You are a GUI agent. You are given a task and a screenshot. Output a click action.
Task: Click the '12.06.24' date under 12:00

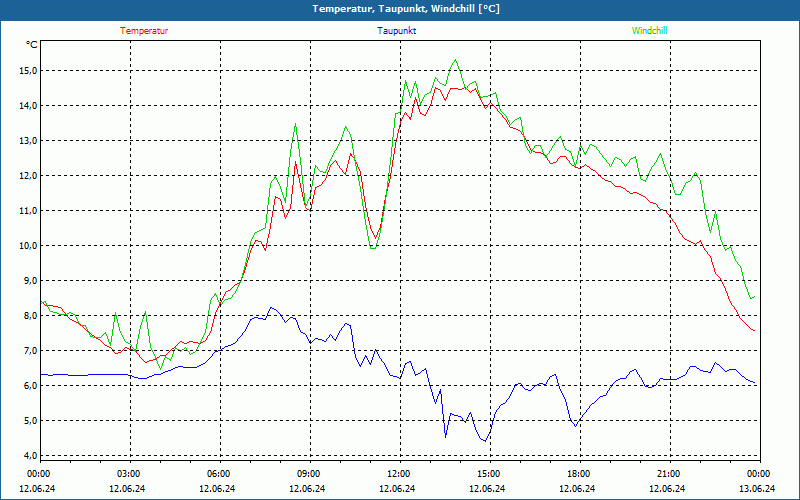click(398, 488)
